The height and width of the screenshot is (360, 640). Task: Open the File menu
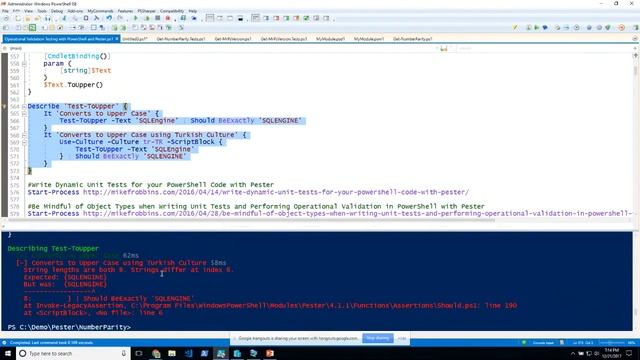click(x=5, y=11)
